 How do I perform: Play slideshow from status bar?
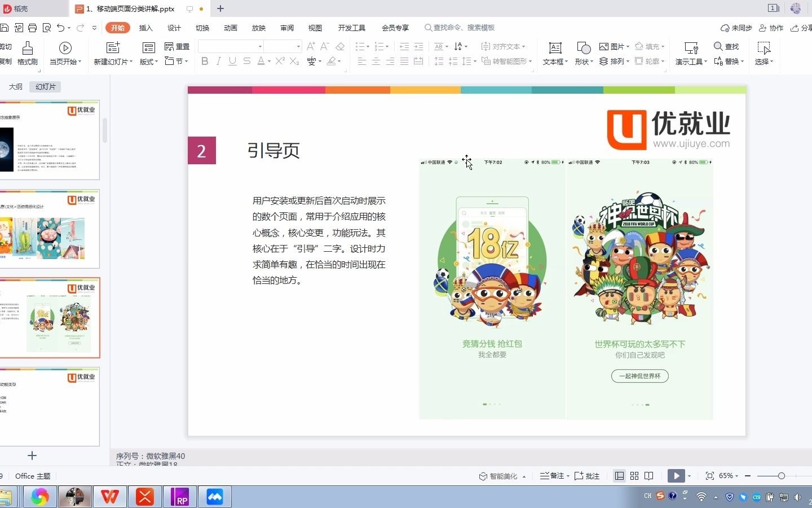676,476
